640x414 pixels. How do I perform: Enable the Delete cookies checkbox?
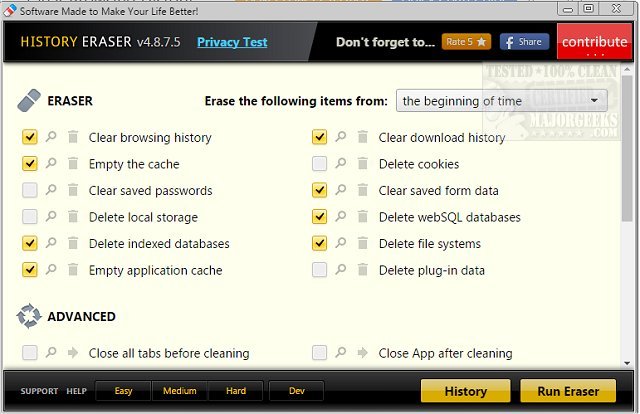click(319, 164)
